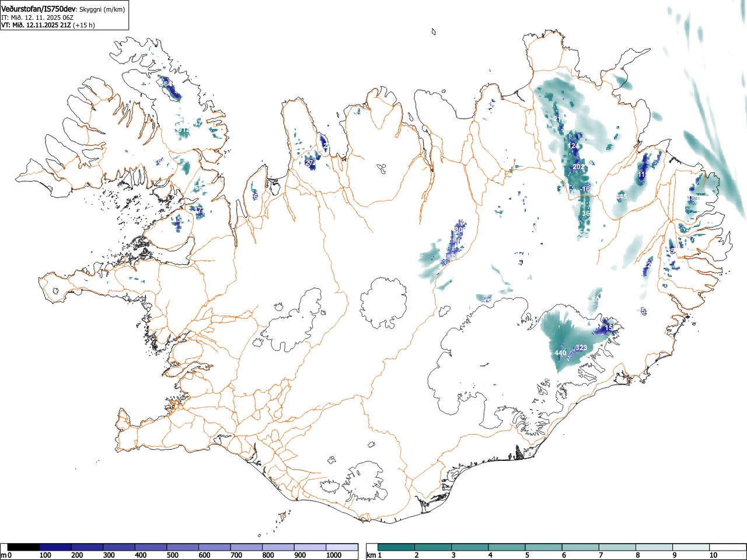Click the VT: Mið. 12.11.2025 21Z text

click(36, 25)
